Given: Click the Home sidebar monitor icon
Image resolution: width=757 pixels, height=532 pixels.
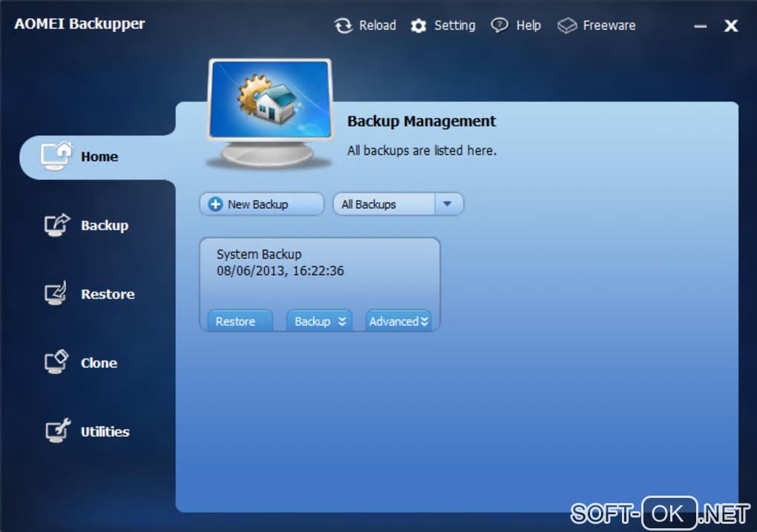Looking at the screenshot, I should (56, 157).
